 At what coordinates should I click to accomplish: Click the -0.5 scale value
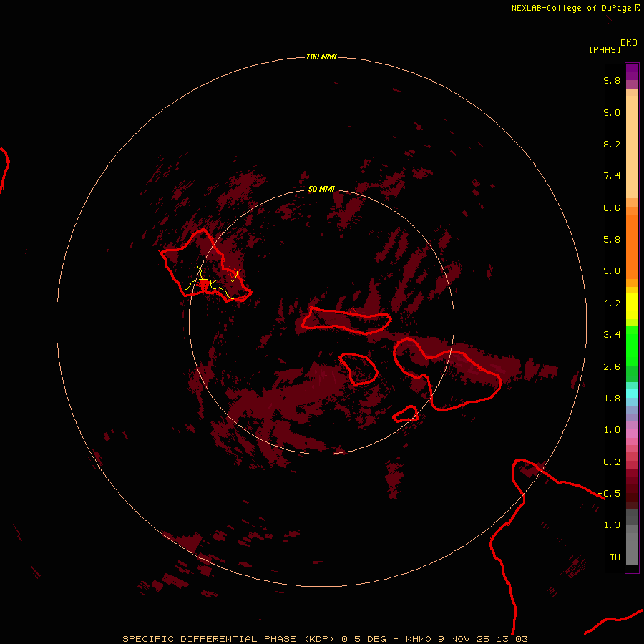[609, 494]
